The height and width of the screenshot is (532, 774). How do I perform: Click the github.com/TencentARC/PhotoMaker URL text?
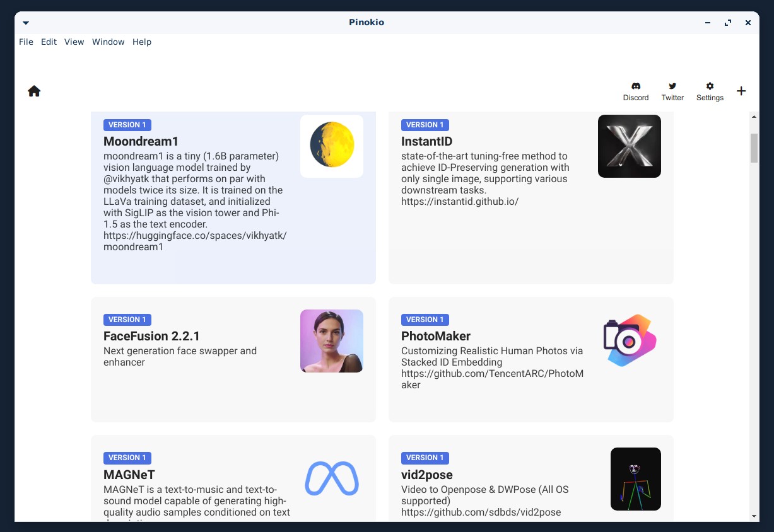point(492,379)
